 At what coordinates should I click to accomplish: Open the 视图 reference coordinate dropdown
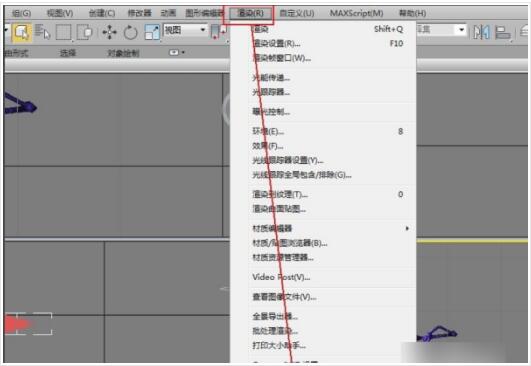pyautogui.click(x=185, y=30)
